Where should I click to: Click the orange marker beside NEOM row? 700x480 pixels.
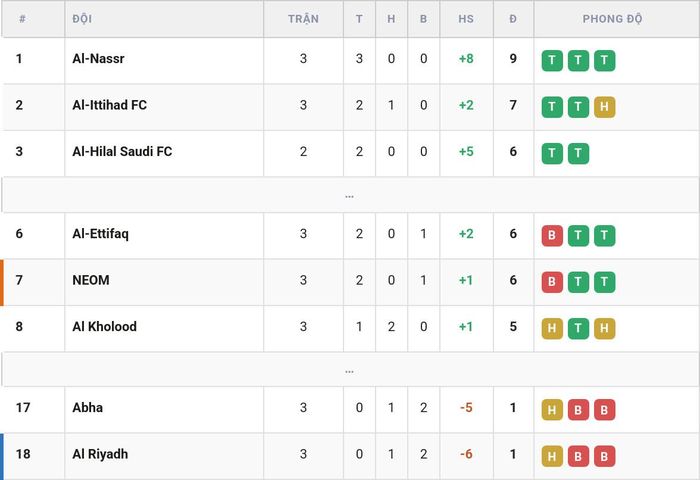click(x=2, y=282)
